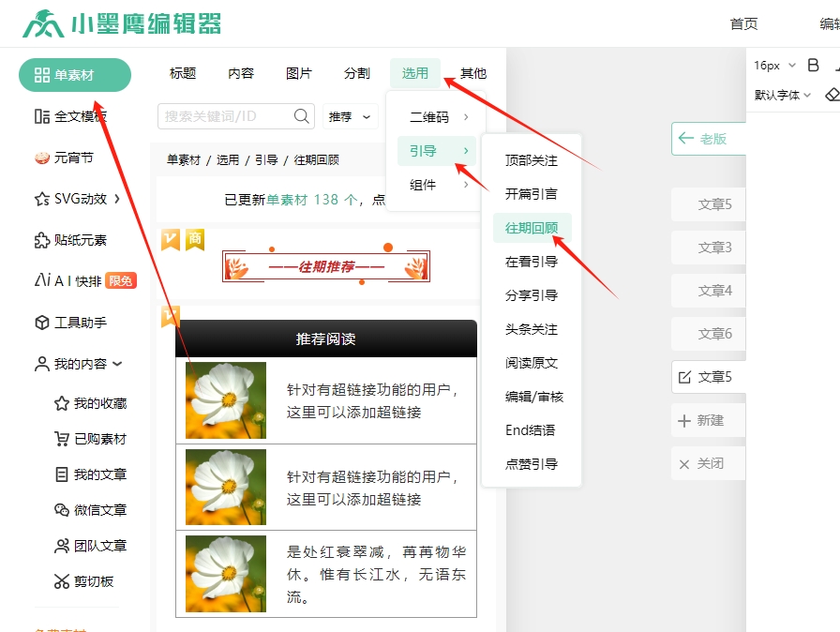Click the 工具助手 cube icon
The image size is (840, 632).
[x=42, y=323]
